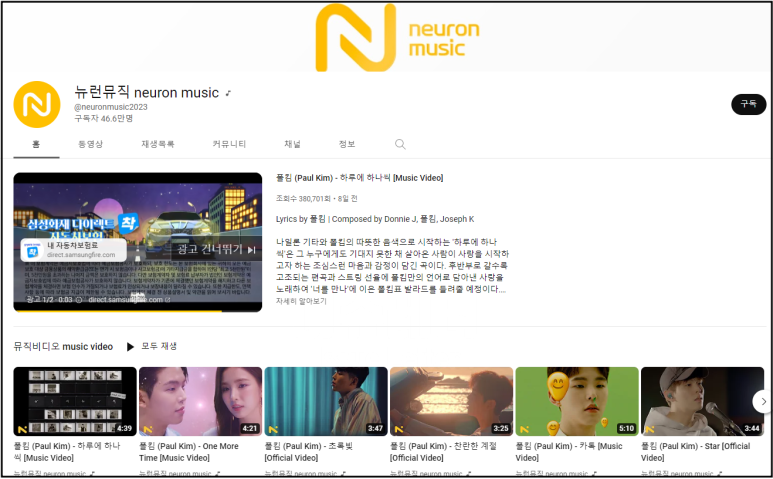
Task: Open the One More Time video thumbnail
Action: (x=200, y=401)
